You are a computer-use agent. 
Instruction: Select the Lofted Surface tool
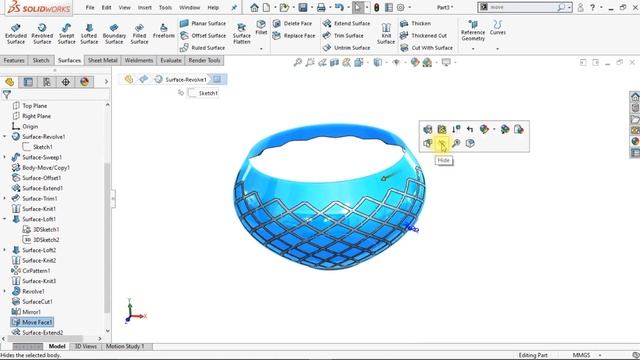89,33
